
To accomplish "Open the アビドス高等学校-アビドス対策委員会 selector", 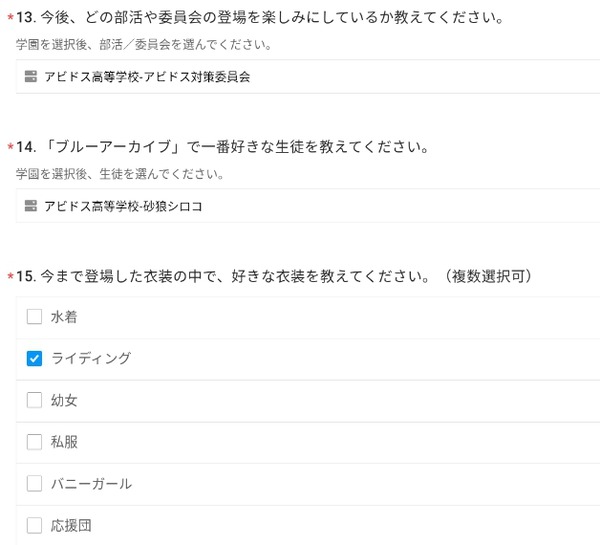I will 308,76.
